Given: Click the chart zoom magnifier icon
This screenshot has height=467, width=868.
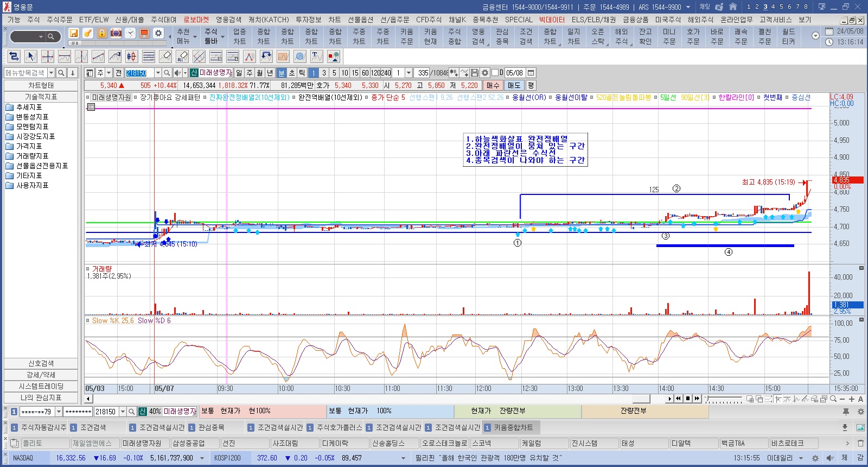Looking at the screenshot, I should [833, 399].
